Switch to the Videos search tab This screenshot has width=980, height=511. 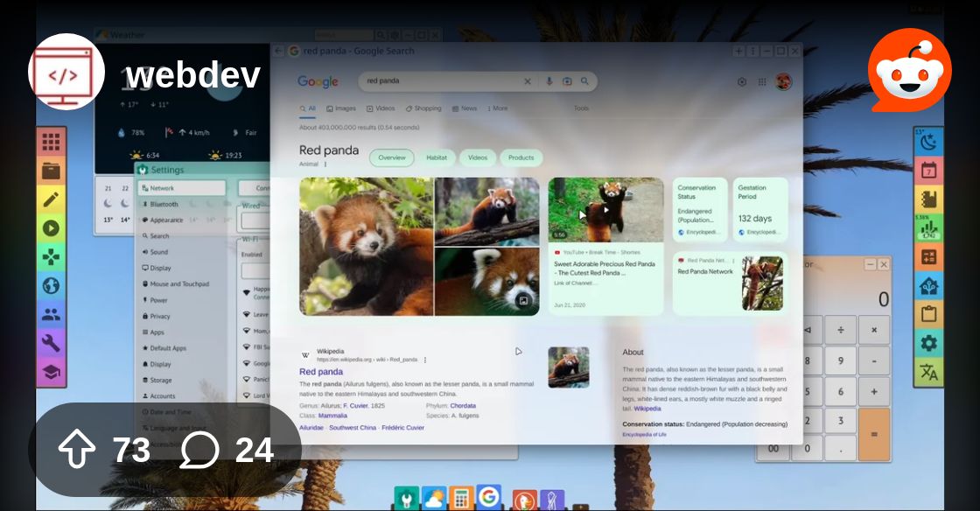coord(381,108)
